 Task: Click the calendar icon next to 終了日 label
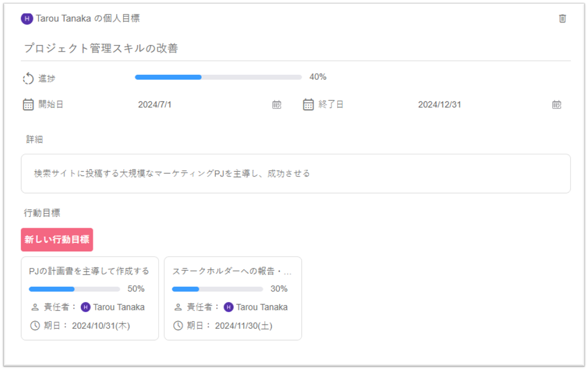pos(308,104)
